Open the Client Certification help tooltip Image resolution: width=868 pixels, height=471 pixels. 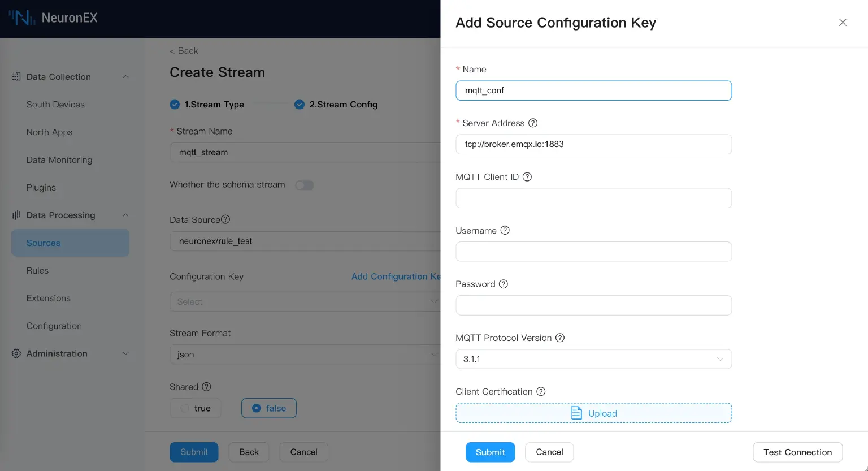[541, 391]
